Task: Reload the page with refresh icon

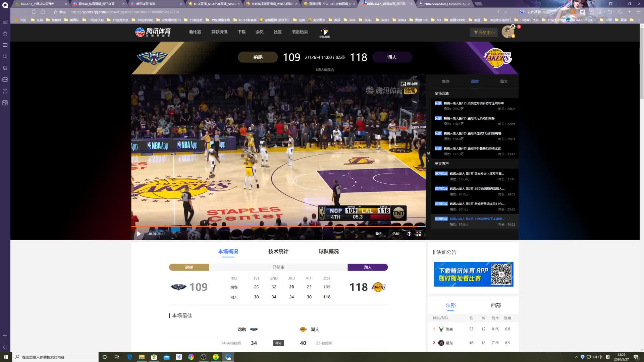Action: click(x=34, y=12)
